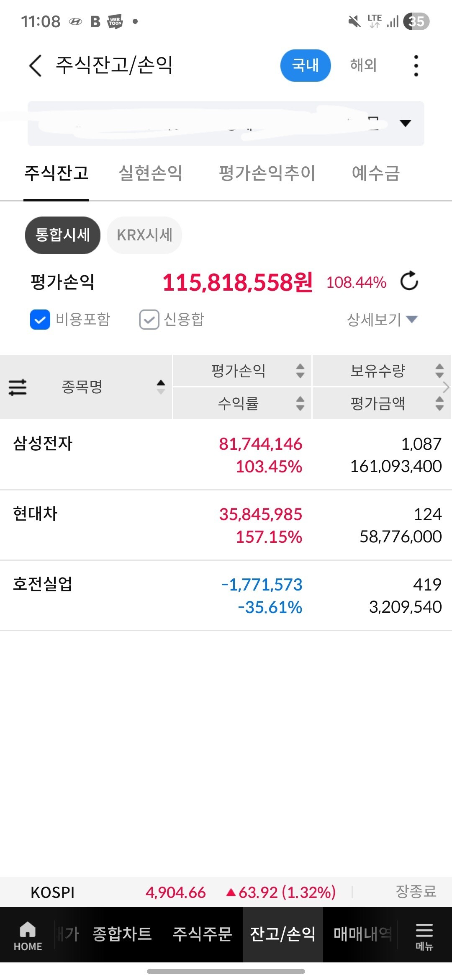Open the 예수금 tab
This screenshot has height=980, width=452.
pos(375,173)
